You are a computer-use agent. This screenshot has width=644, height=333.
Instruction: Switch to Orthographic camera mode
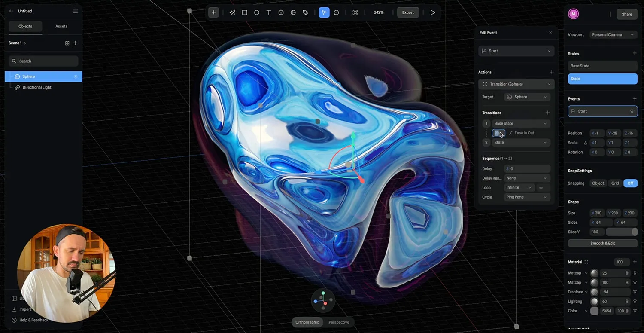point(307,322)
